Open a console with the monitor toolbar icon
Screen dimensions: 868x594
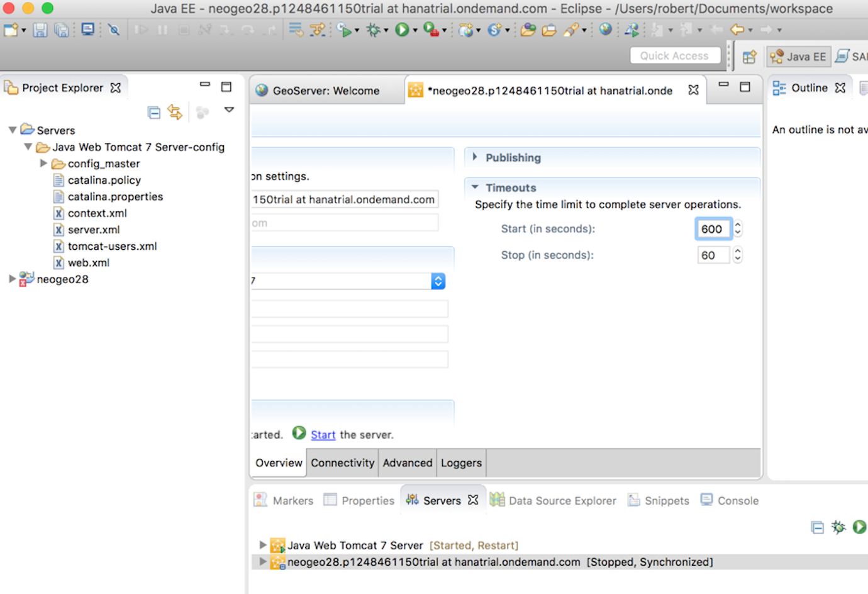pyautogui.click(x=88, y=30)
